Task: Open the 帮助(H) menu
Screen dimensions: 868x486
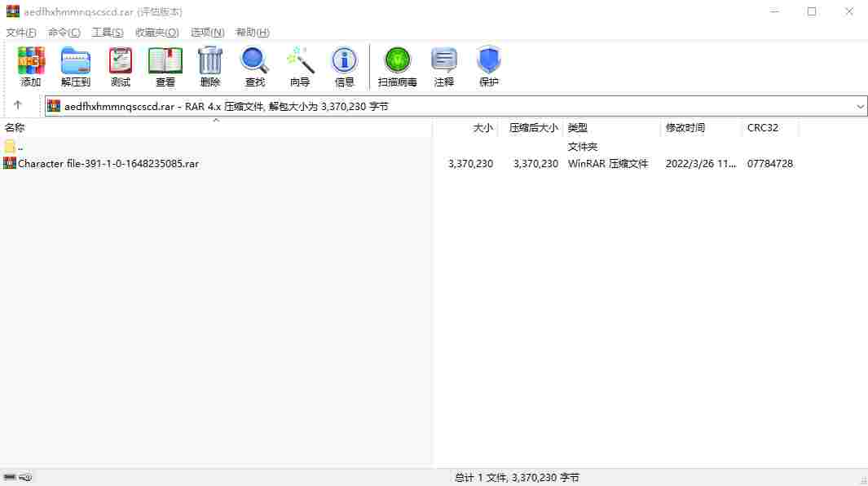Action: coord(253,32)
